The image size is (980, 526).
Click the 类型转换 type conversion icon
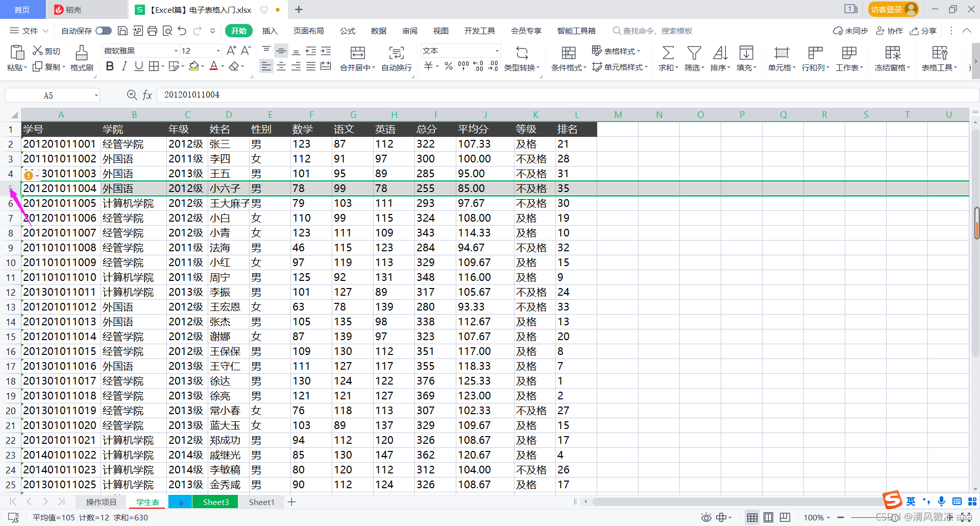click(522, 53)
